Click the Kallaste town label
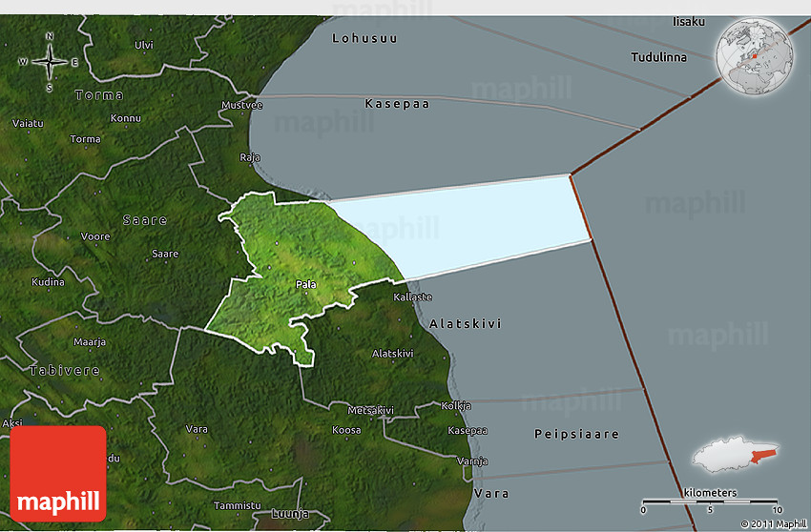811x532 pixels. click(x=413, y=297)
